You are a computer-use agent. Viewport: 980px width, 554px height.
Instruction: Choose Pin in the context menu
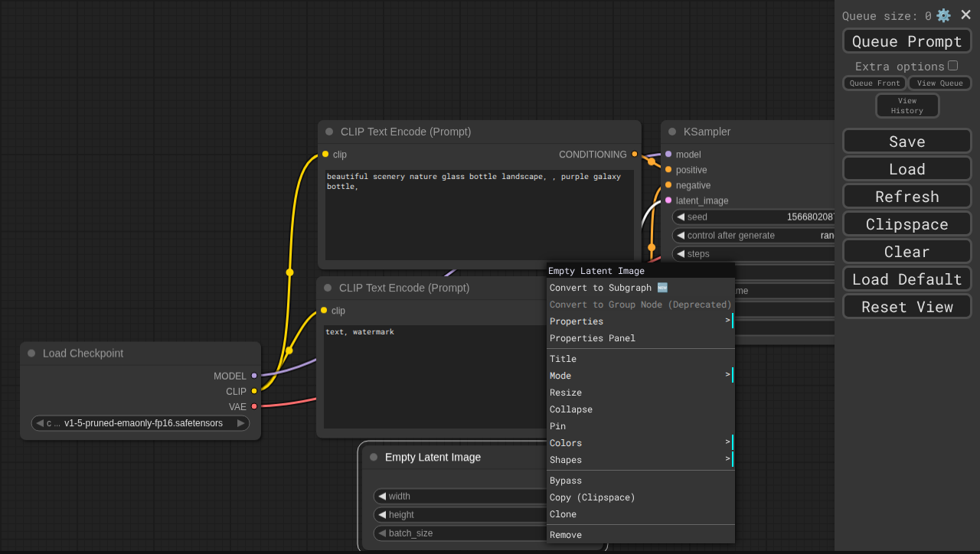(557, 426)
